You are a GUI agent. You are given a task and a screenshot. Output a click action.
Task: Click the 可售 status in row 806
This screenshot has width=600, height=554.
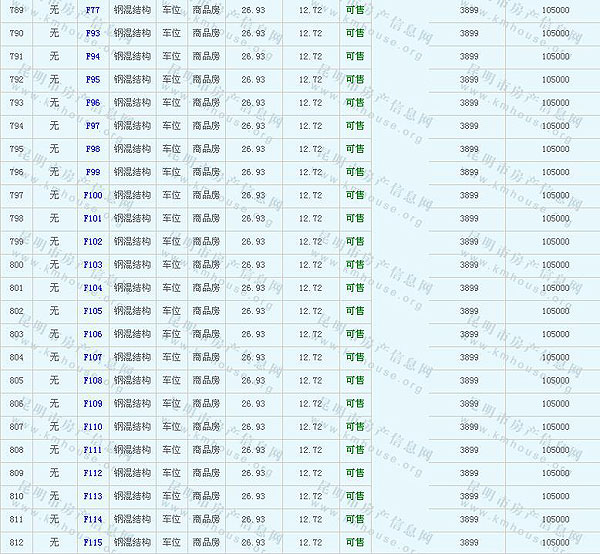point(354,404)
